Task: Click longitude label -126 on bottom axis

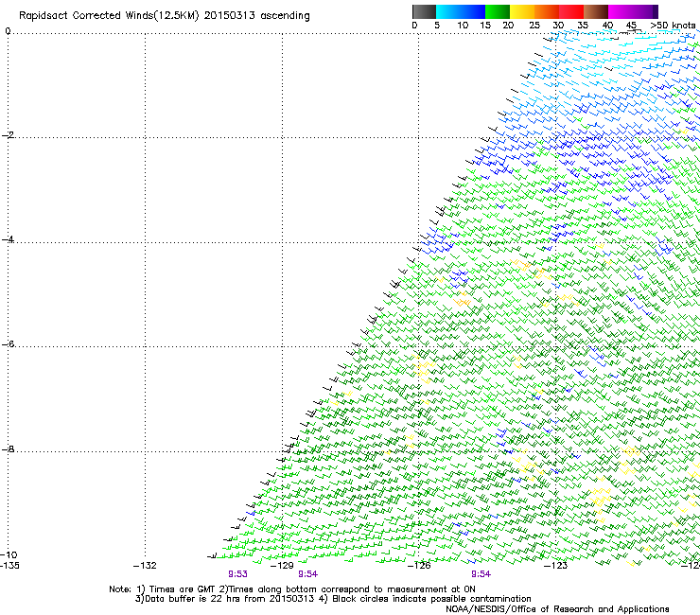Action: point(419,566)
